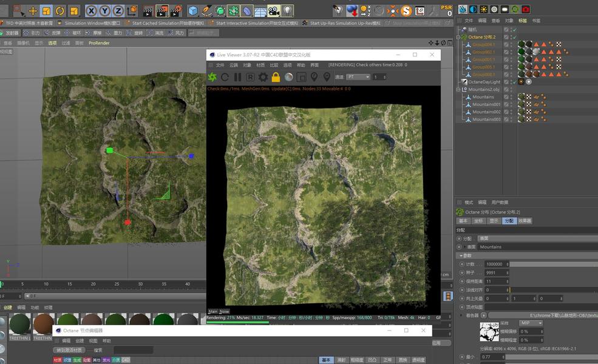Open the ProRender viewport menu

click(99, 43)
